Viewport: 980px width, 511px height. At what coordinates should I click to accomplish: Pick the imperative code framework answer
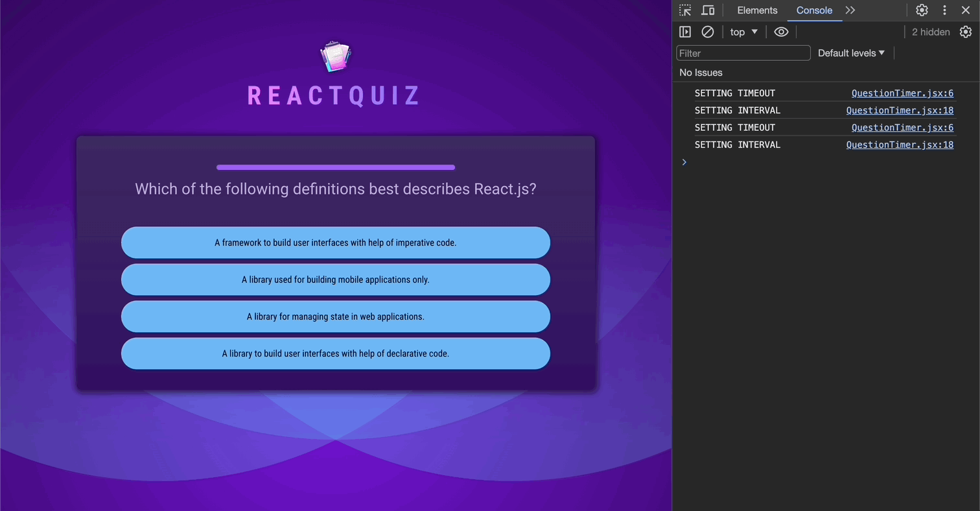tap(336, 243)
